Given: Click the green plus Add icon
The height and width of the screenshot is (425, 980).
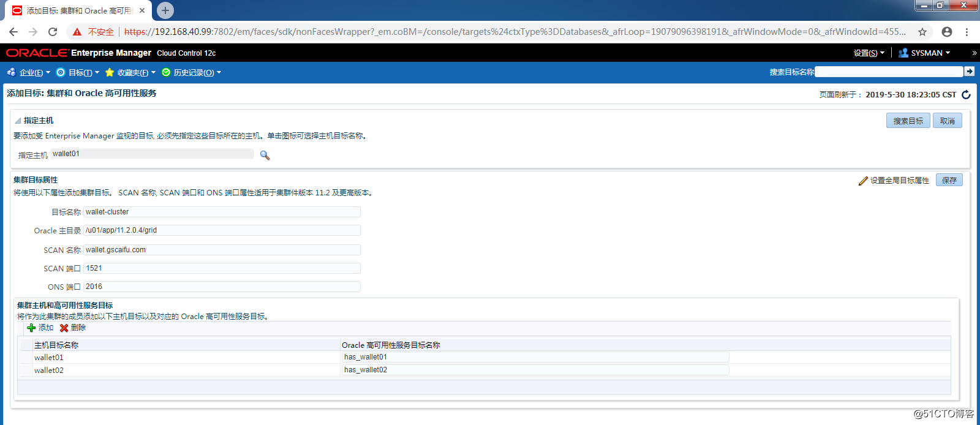Looking at the screenshot, I should (31, 328).
